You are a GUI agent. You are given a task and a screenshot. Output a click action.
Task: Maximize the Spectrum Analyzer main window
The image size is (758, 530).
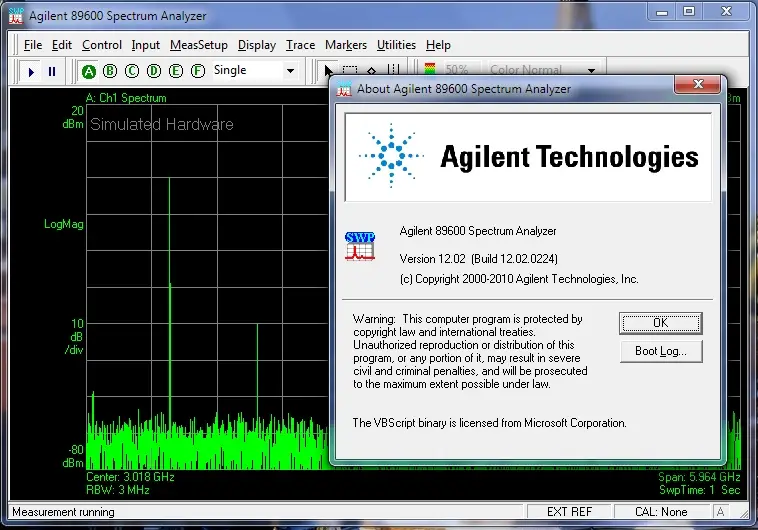pos(689,12)
